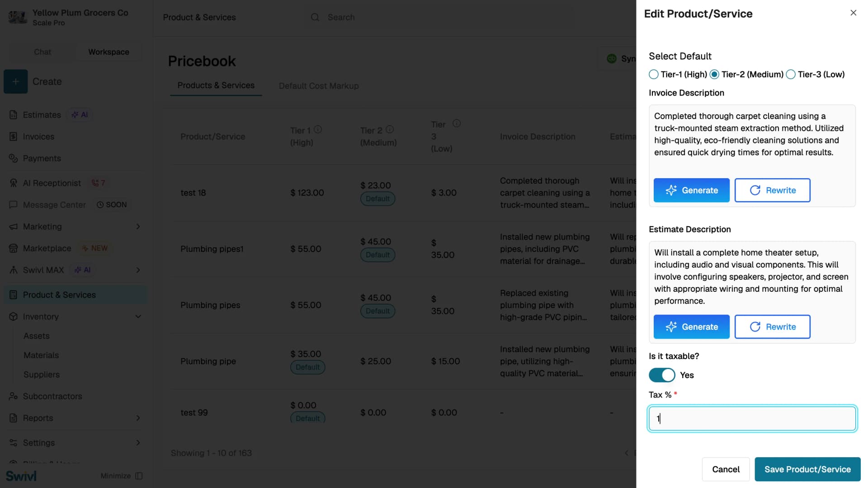868x488 pixels.
Task: Click the Plumbing pipes1 product name
Action: (x=212, y=249)
